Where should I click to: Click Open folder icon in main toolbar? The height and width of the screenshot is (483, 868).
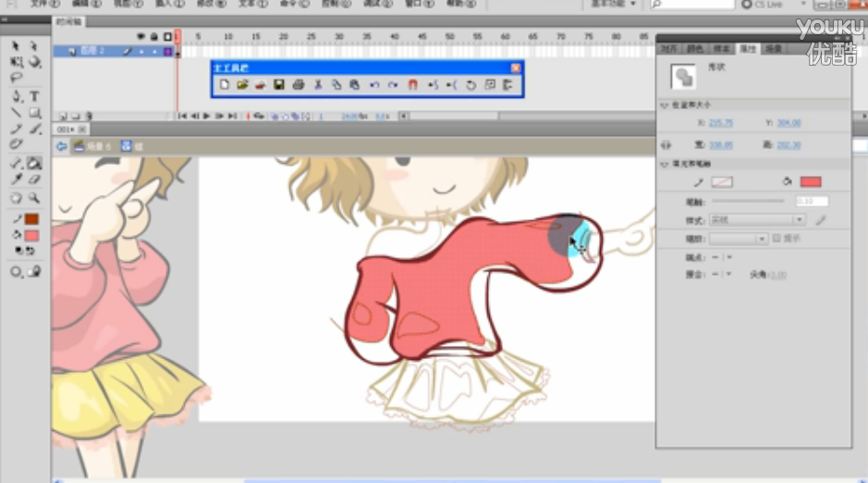242,85
